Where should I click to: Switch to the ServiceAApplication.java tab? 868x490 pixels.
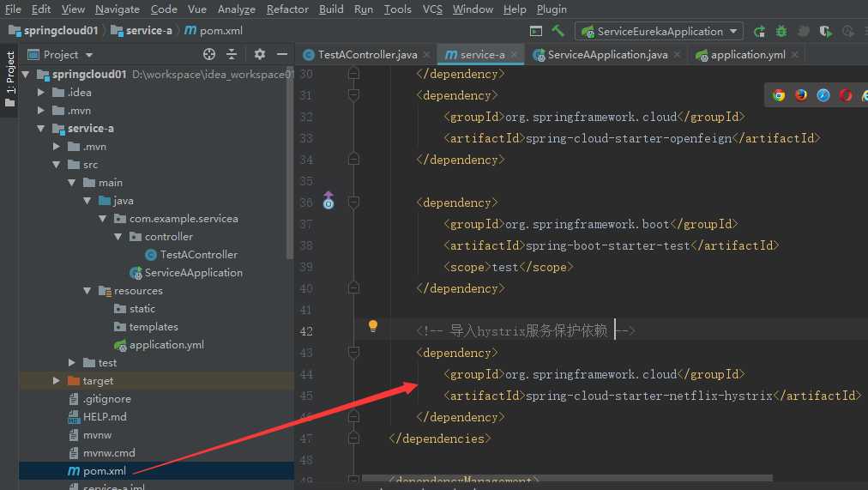(607, 54)
